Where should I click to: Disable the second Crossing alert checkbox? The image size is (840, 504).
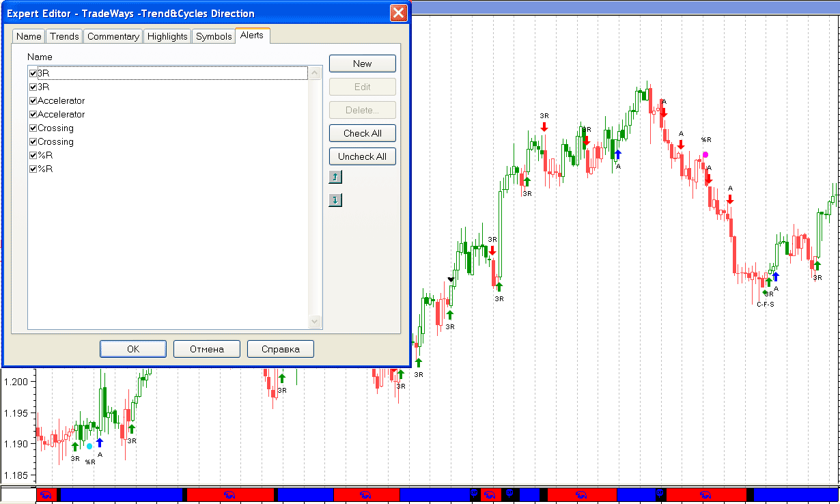[x=33, y=141]
